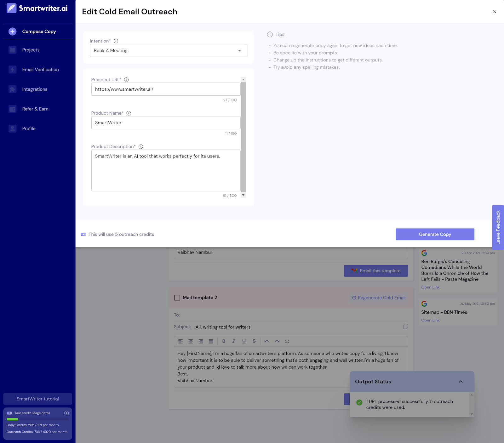Align text right in email editor

click(x=201, y=341)
